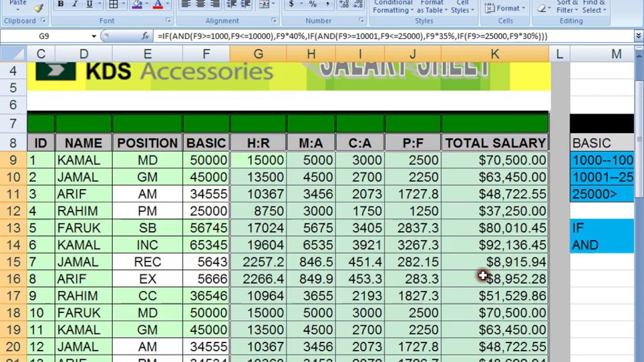Select row 15 header

tap(13, 262)
